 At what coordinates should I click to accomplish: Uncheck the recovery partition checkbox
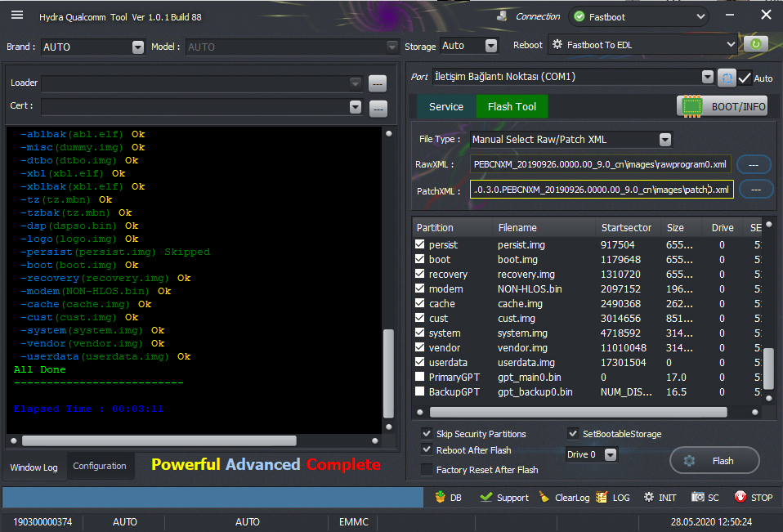coord(420,274)
